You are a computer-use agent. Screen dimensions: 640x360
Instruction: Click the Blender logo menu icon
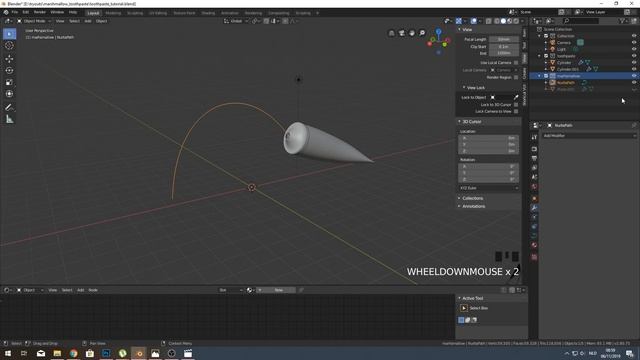coord(6,12)
